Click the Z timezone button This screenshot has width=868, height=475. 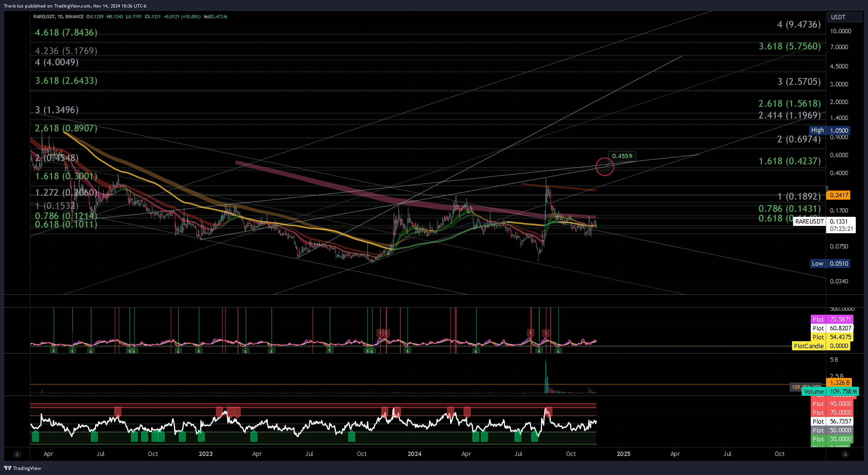(x=17, y=454)
